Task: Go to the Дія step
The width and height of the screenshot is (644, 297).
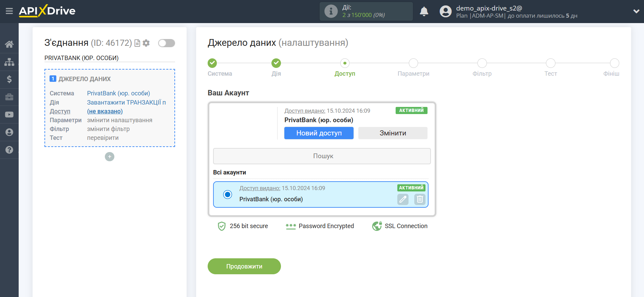Action: click(276, 63)
